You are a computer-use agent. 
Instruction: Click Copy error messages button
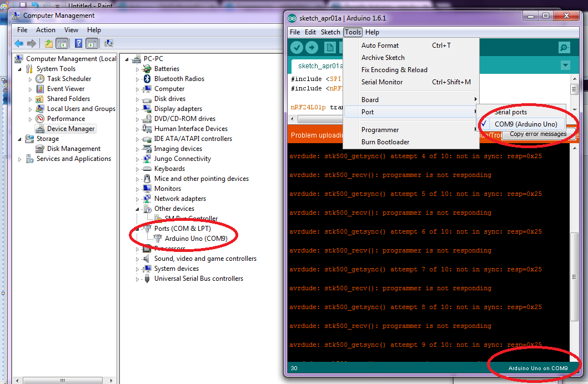click(537, 134)
